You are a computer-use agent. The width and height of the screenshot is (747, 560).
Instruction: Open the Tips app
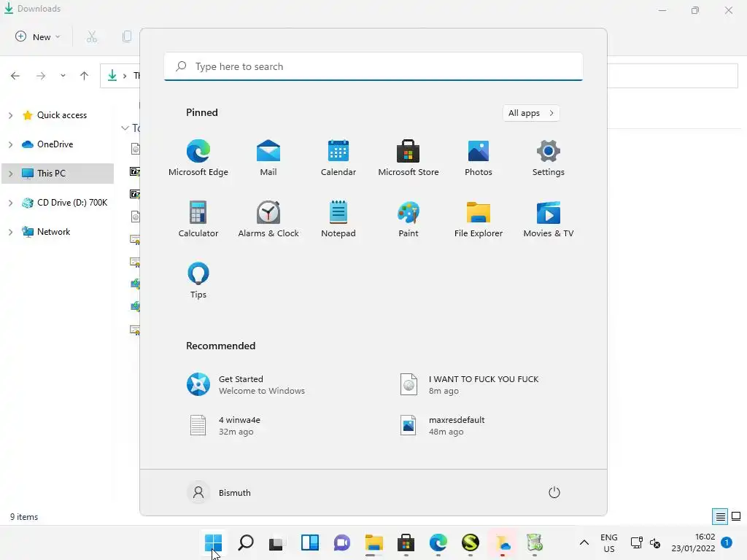tap(198, 281)
